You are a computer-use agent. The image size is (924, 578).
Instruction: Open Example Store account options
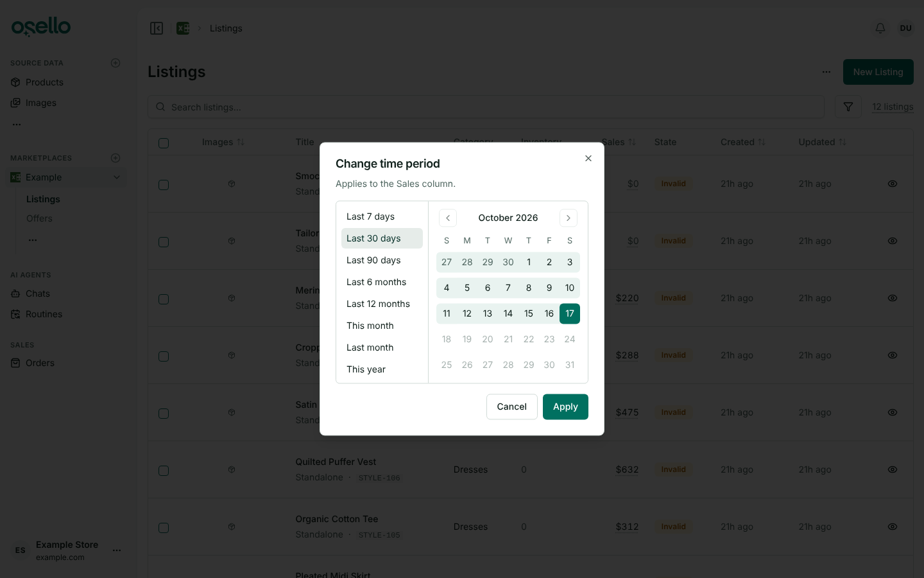click(x=117, y=550)
